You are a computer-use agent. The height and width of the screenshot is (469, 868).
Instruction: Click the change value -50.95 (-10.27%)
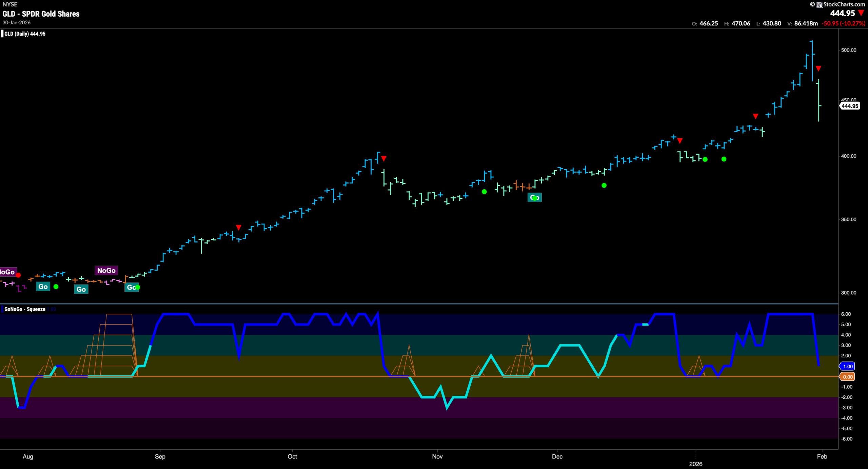pos(844,23)
